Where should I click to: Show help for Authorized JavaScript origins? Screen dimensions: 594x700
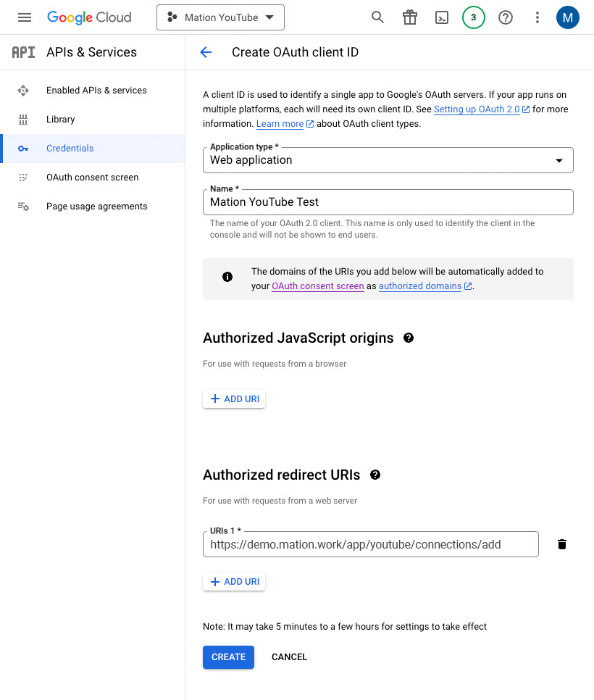(x=409, y=338)
